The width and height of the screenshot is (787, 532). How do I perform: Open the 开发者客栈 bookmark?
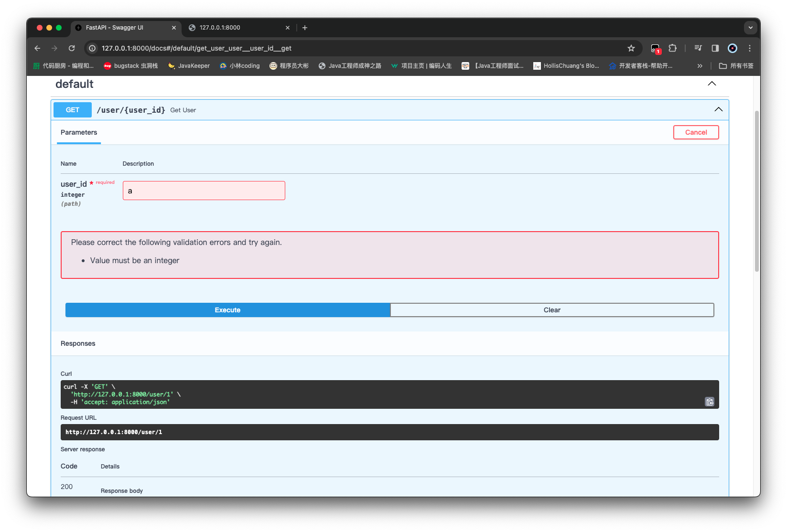pyautogui.click(x=640, y=66)
